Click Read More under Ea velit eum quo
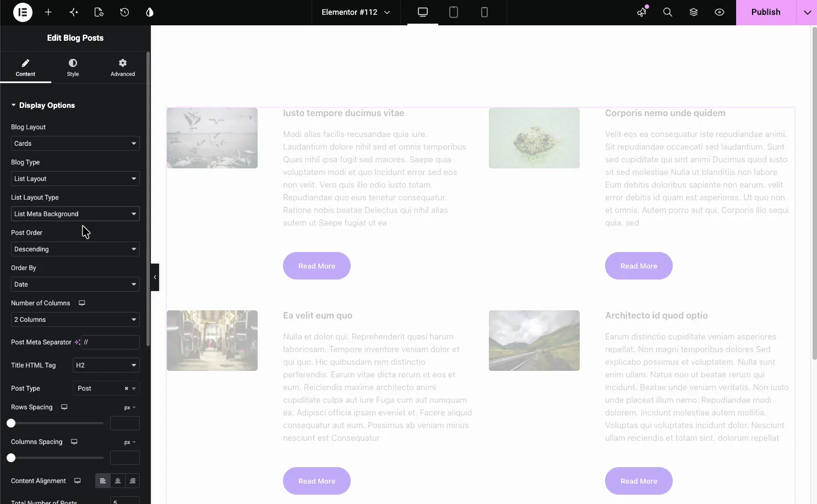 [x=317, y=481]
